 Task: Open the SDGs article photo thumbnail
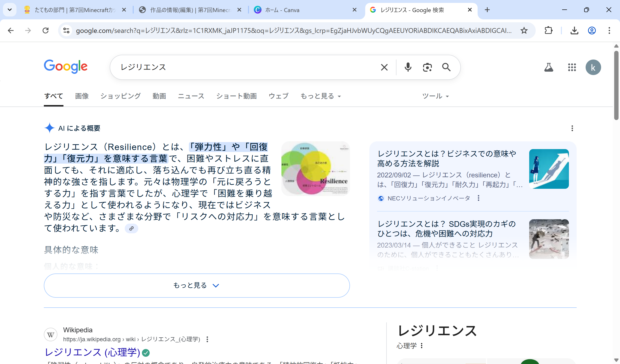coord(549,239)
